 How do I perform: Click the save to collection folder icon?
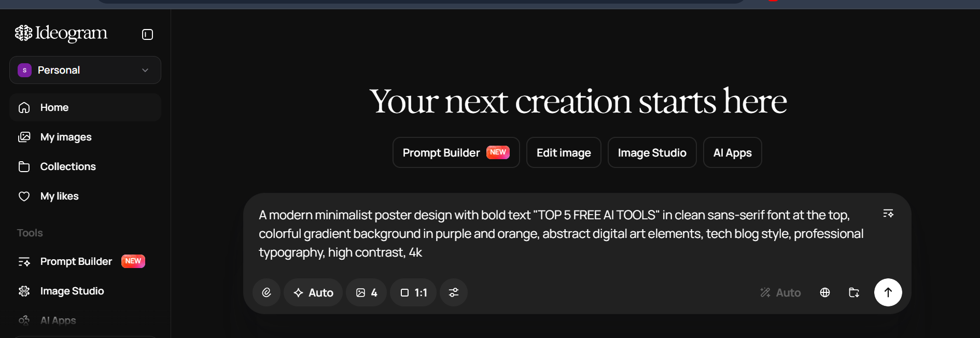pyautogui.click(x=854, y=292)
